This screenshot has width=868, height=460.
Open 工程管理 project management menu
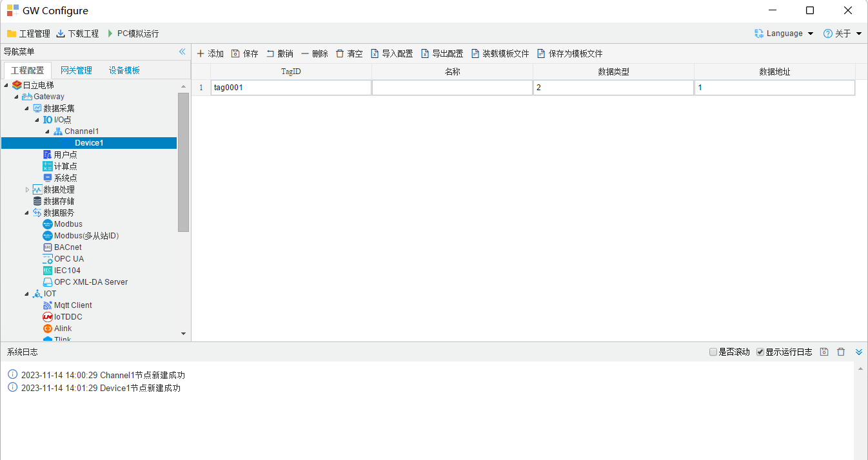pyautogui.click(x=28, y=34)
